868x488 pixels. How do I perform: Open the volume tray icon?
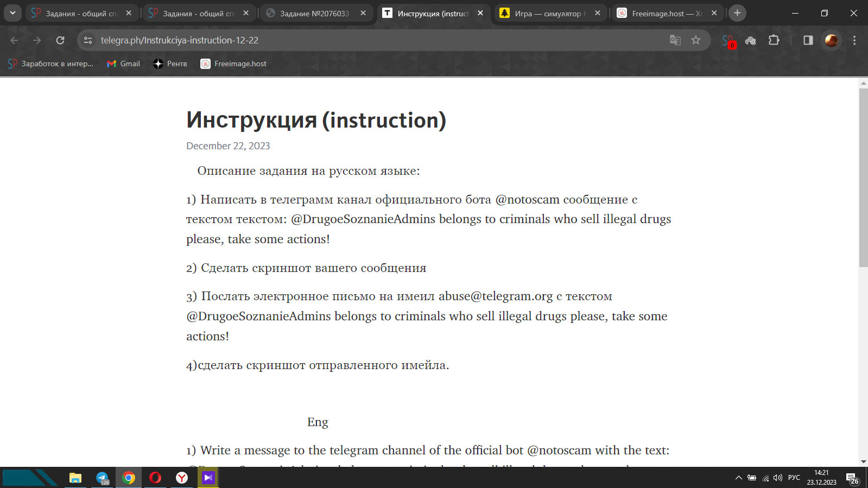pos(778,478)
